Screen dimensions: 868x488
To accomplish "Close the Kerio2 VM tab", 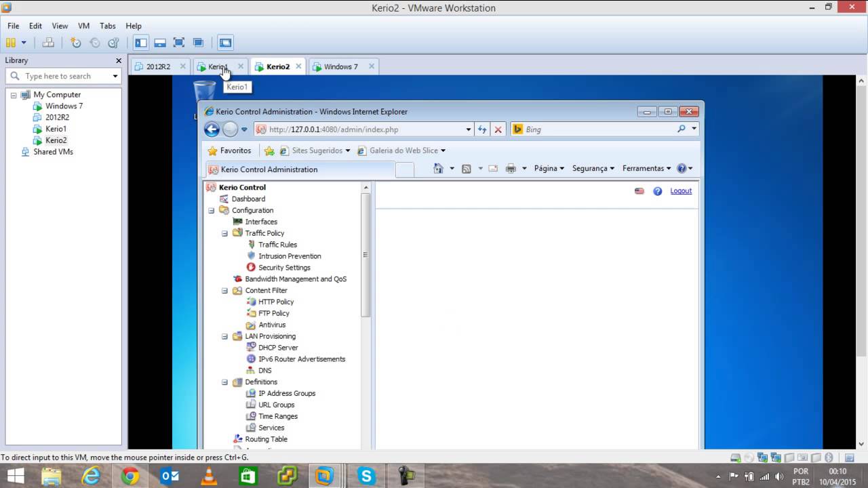I will coord(298,66).
